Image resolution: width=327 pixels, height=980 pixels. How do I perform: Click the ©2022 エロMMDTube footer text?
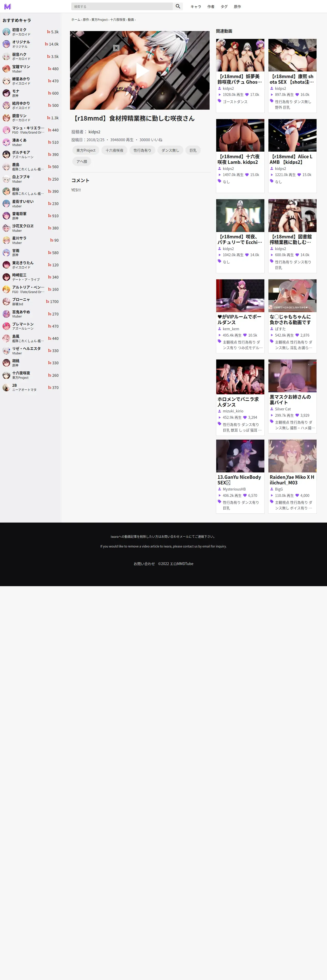[176, 564]
